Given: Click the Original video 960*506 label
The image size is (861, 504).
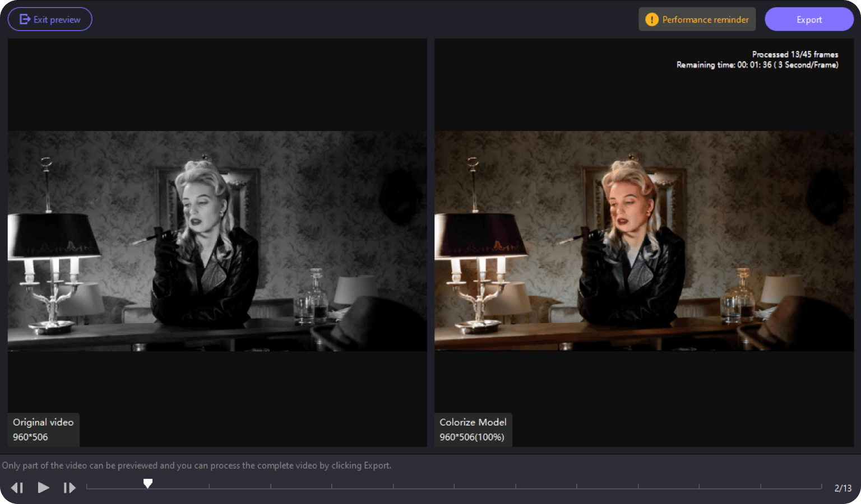Looking at the screenshot, I should [43, 430].
